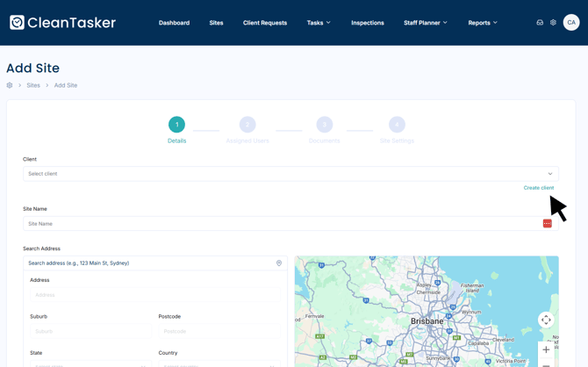Go to Dashboard
Image resolution: width=588 pixels, height=367 pixels.
click(x=174, y=23)
